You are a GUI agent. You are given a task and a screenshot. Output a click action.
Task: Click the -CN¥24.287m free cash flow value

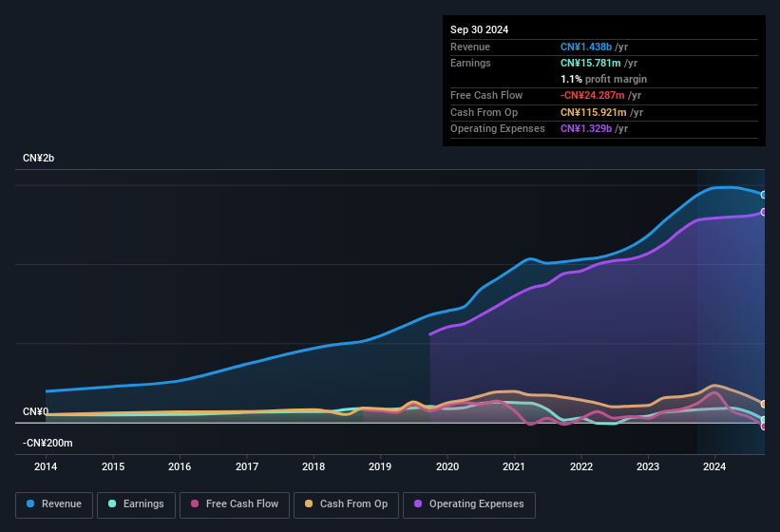click(x=593, y=95)
